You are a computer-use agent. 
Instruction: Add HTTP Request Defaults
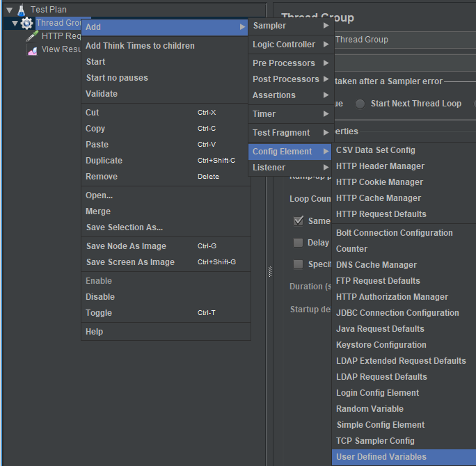coord(404,214)
